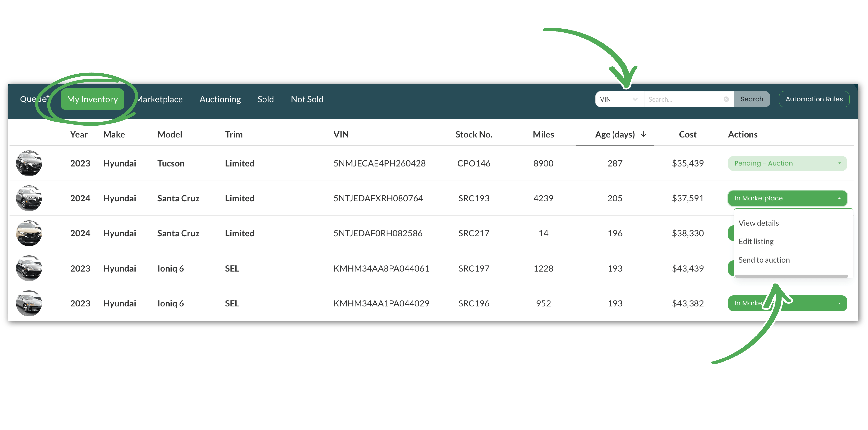Click stock number SRC217

474,233
